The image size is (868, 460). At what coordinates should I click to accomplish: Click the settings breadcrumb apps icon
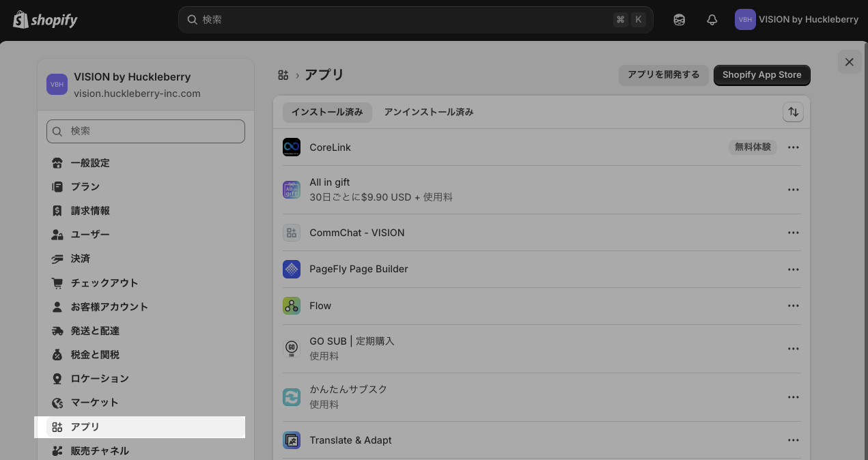click(283, 75)
